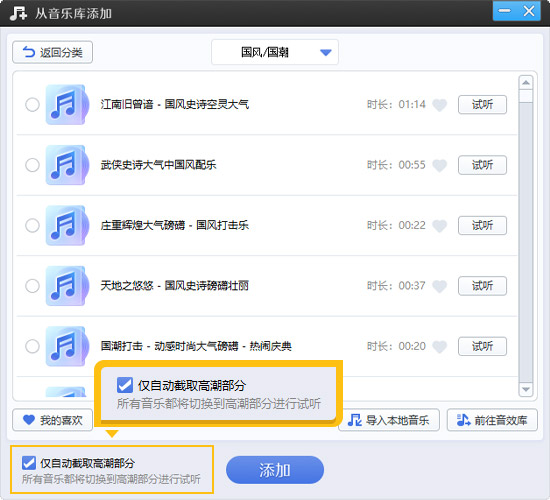Like the 00:22 duration track heart
550x500 pixels.
(439, 226)
